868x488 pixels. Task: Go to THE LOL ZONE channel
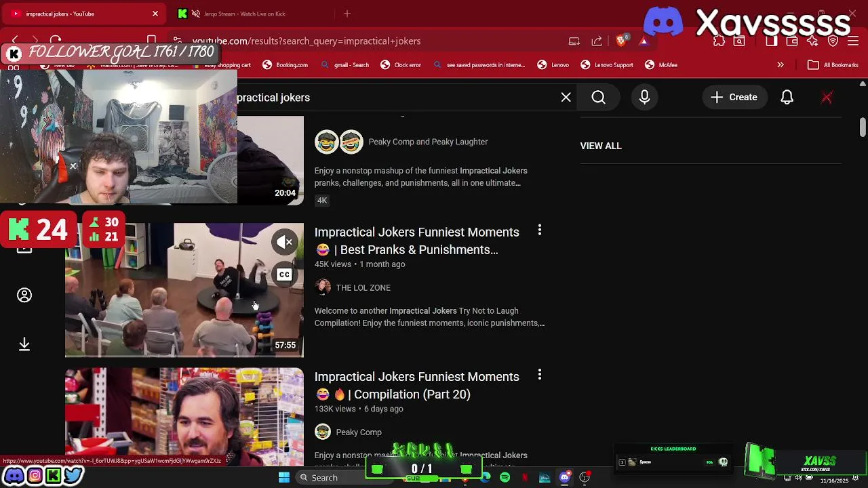pyautogui.click(x=363, y=288)
